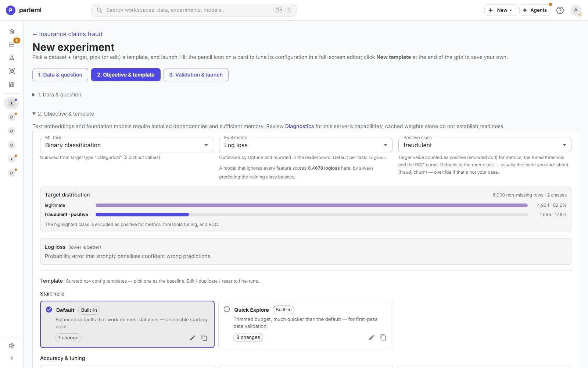Select the Quick Explore template radio
The height and width of the screenshot is (368, 588).
227,309
